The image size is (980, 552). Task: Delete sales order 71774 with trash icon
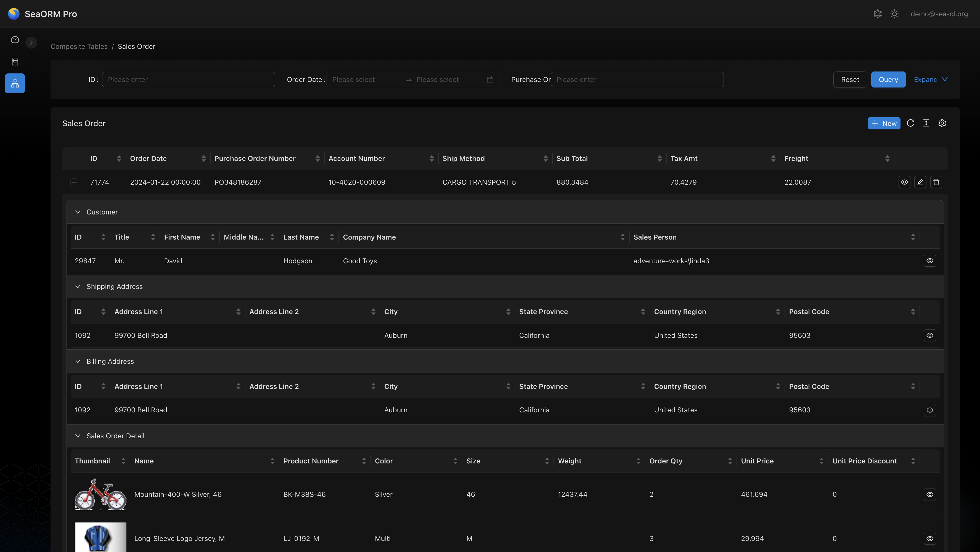point(936,182)
